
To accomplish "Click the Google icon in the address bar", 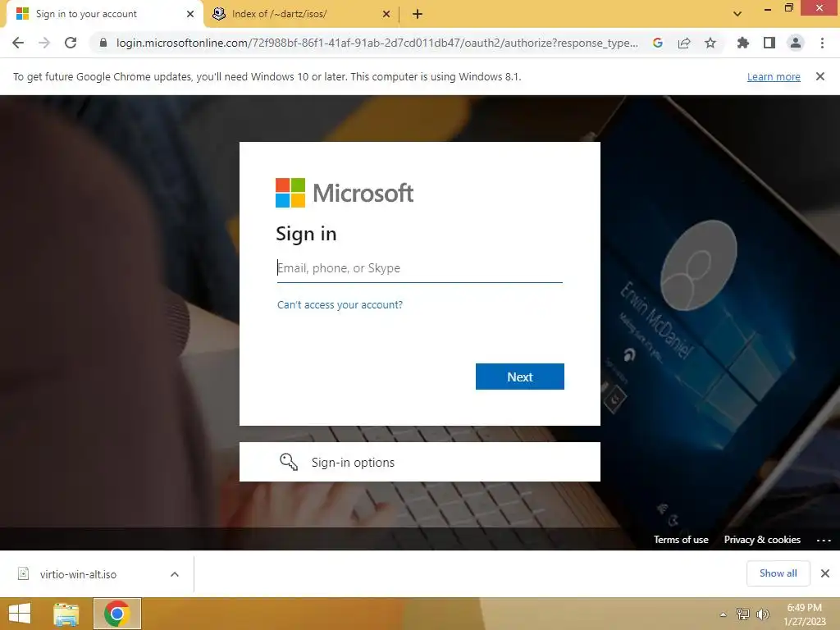I will tap(658, 43).
